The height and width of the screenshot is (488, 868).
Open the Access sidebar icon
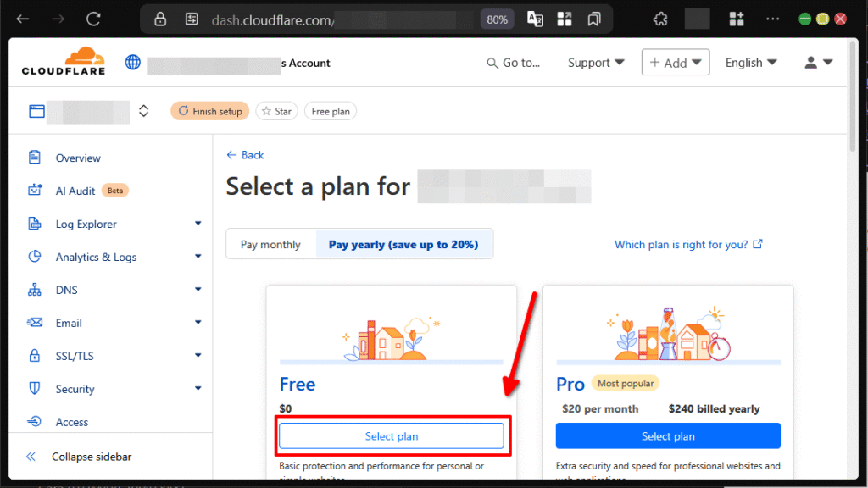coord(32,421)
